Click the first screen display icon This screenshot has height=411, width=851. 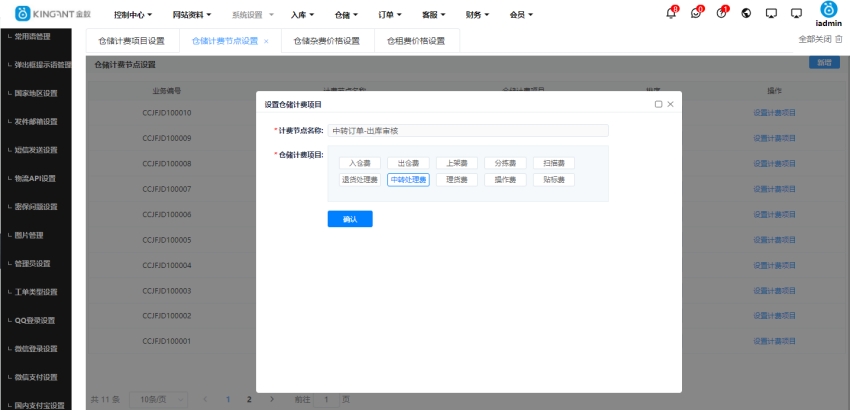coord(771,14)
